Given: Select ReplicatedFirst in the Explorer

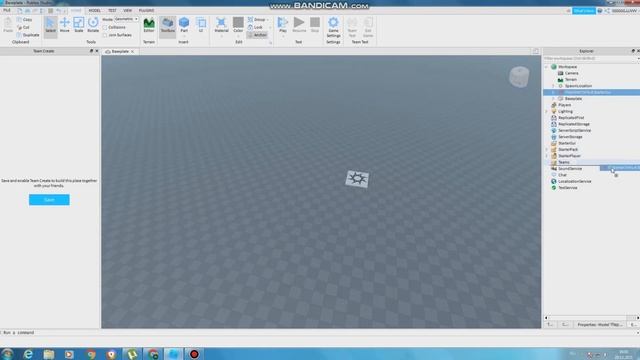Looking at the screenshot, I should pyautogui.click(x=567, y=118).
